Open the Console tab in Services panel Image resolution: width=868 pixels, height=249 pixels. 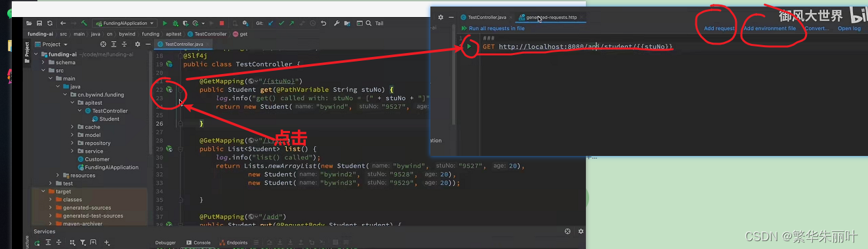coord(198,242)
